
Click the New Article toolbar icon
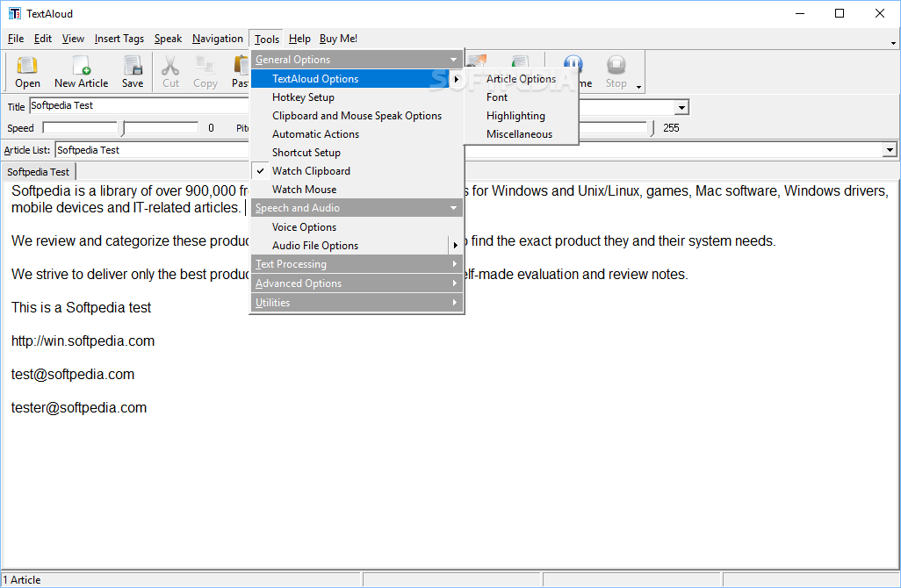point(81,72)
